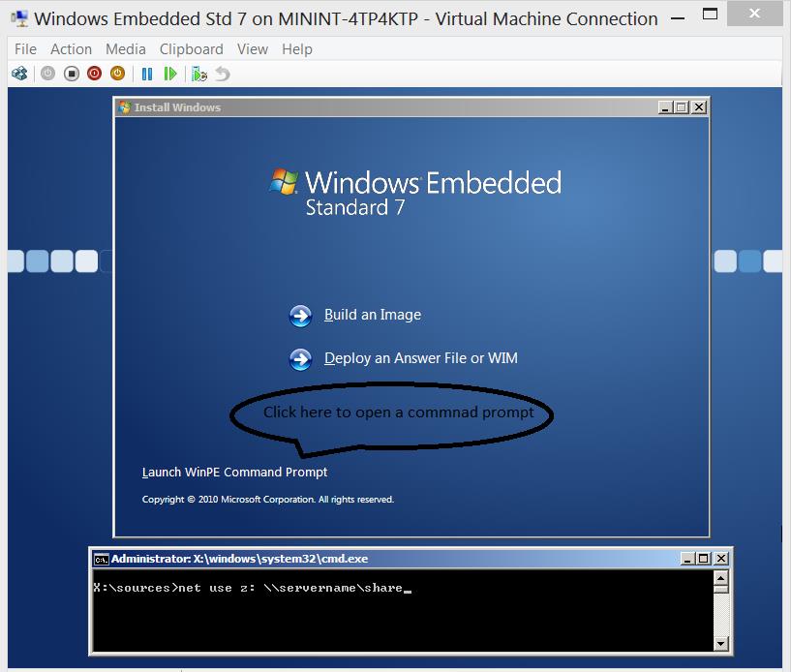
Task: Turn off the VM with the stop icon
Action: click(72, 74)
